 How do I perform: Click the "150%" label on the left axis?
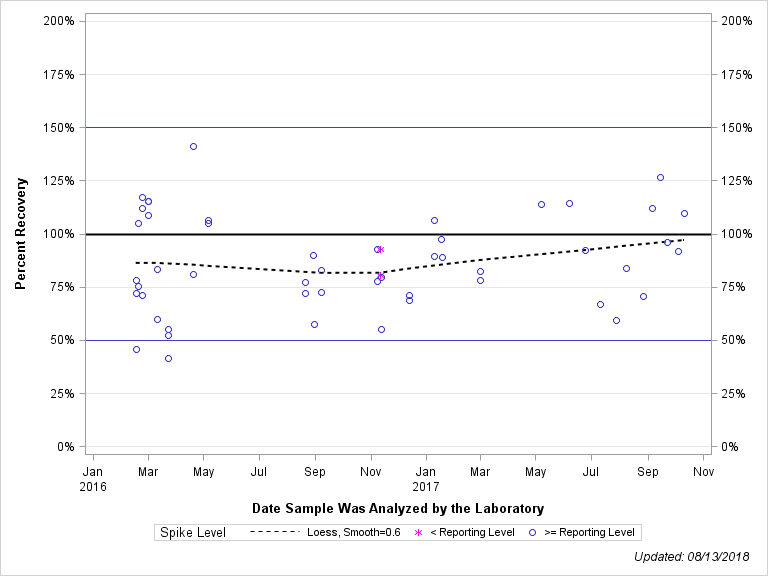[x=59, y=127]
